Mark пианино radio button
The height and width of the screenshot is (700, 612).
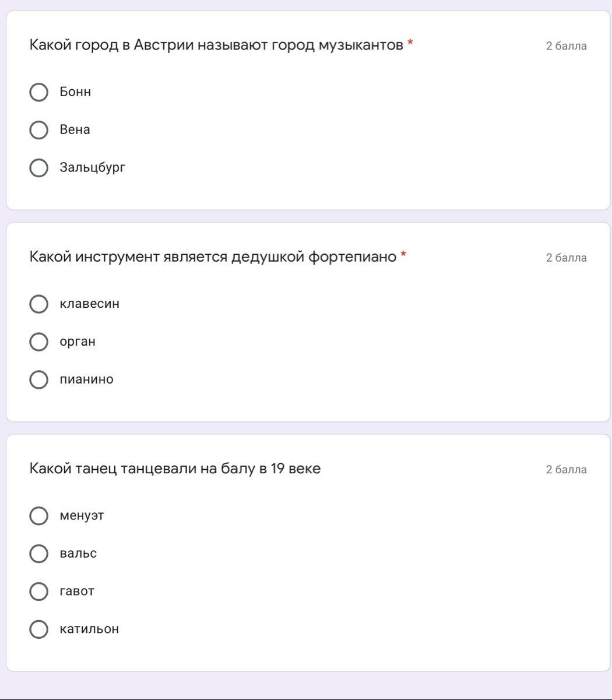(38, 379)
